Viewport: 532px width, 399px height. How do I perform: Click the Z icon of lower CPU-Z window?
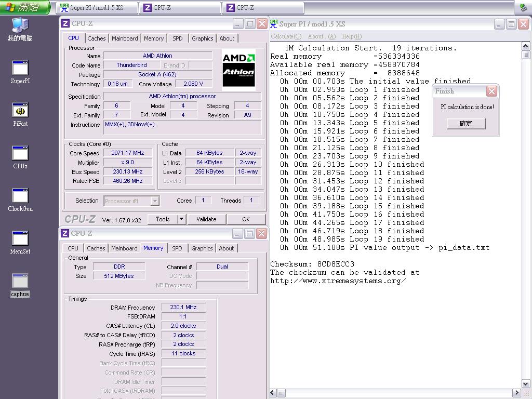(65, 233)
